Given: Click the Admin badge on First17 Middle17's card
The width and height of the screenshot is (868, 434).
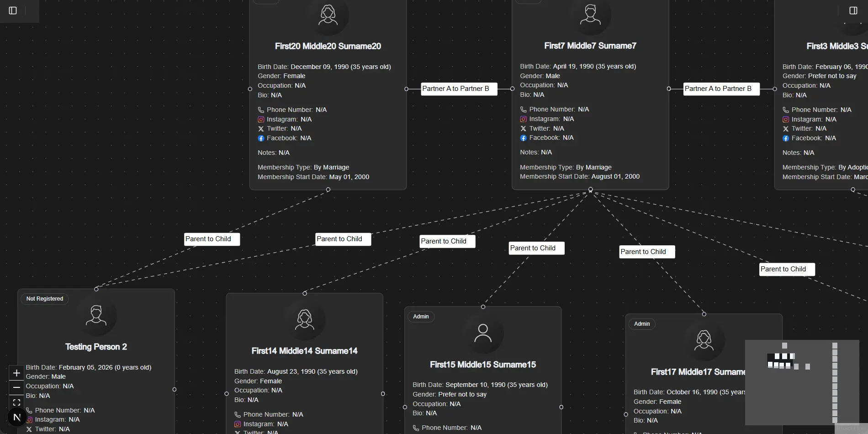Looking at the screenshot, I should point(642,324).
